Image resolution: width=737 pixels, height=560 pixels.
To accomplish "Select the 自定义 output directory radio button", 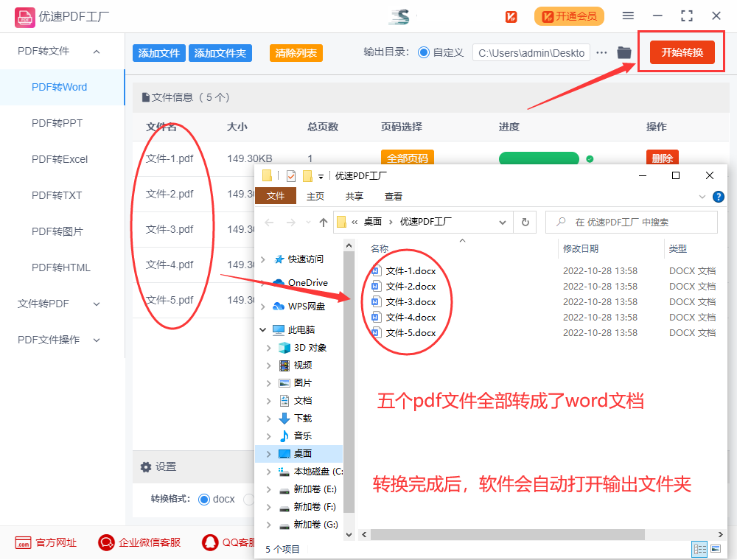I will (x=424, y=52).
